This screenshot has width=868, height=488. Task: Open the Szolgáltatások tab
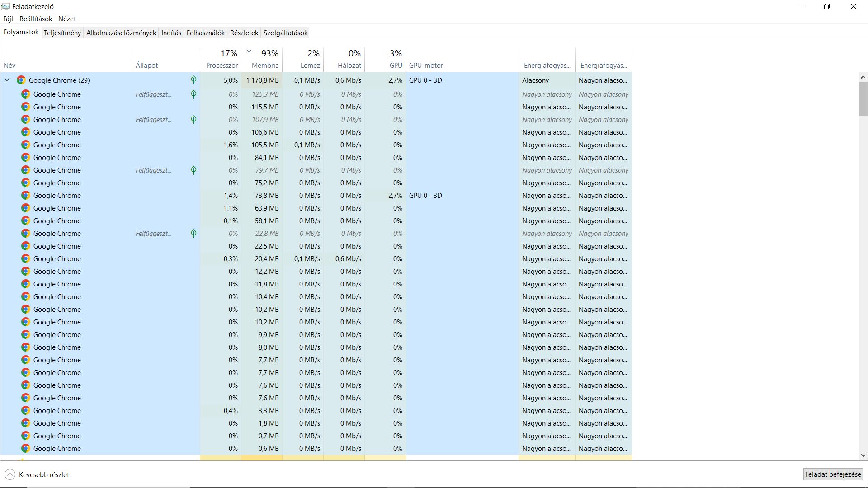[x=285, y=33]
